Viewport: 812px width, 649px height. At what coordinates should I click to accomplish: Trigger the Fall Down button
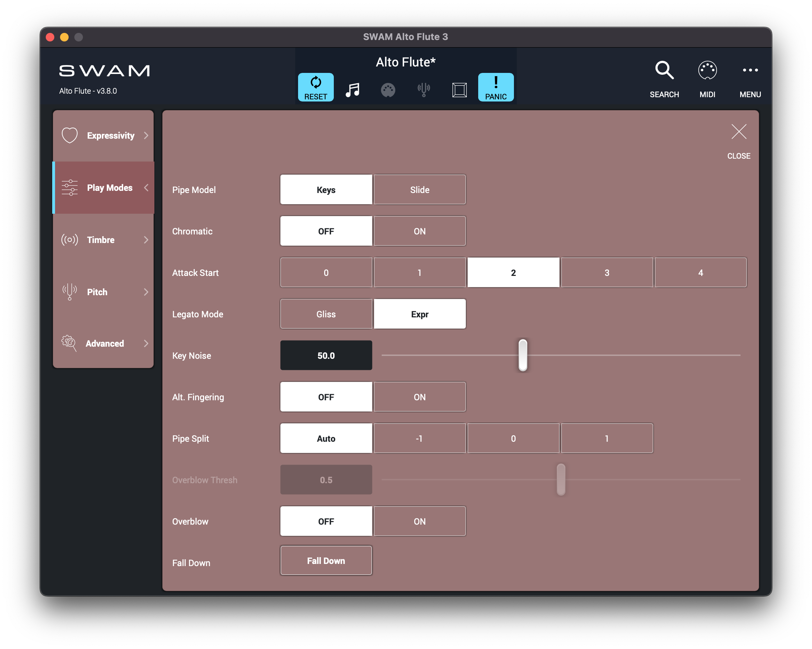(x=326, y=561)
